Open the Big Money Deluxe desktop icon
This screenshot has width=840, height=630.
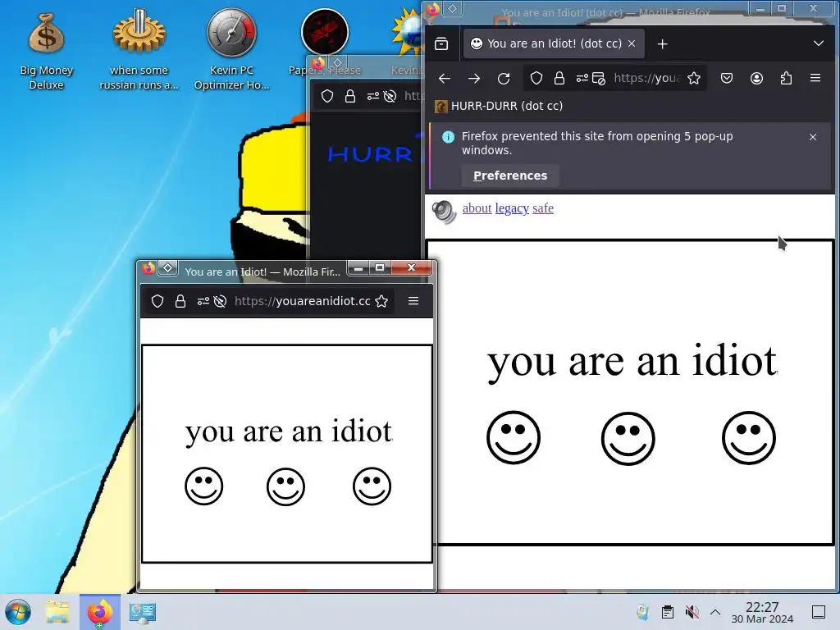click(46, 51)
